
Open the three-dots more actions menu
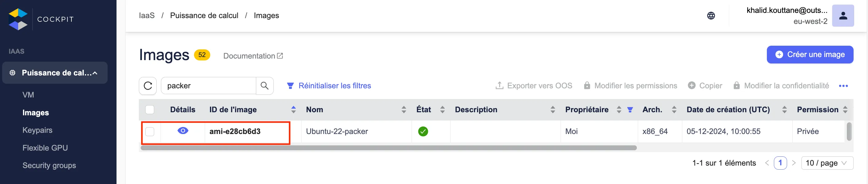(x=843, y=86)
